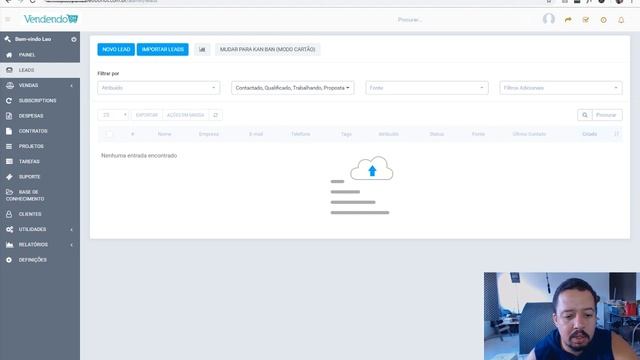Expand the Utilidades sidebar menu
Viewport: 640px width, 360px height.
click(40, 229)
